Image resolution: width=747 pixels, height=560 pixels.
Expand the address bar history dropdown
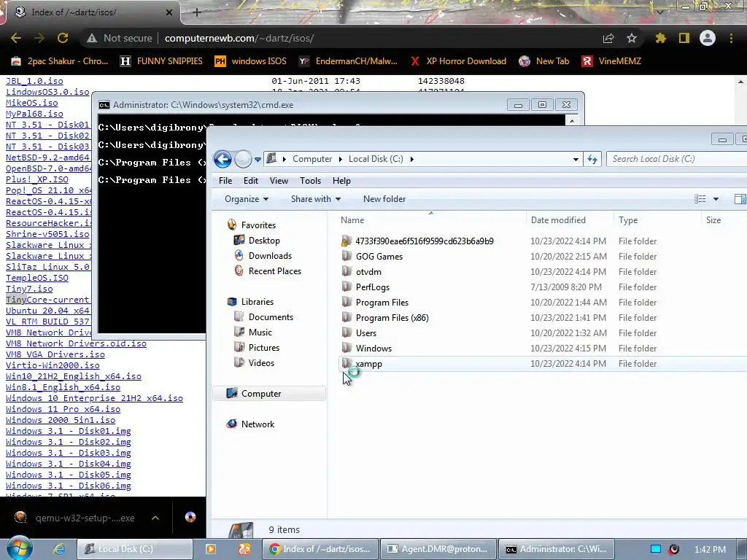tap(576, 160)
